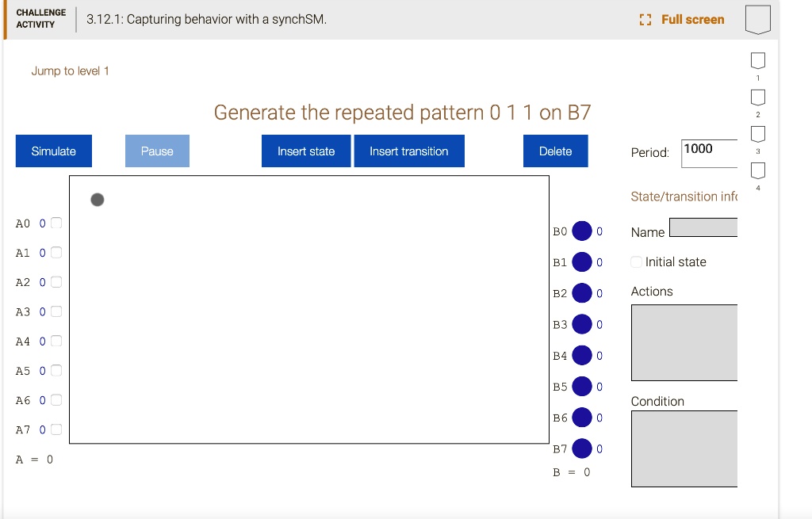The width and height of the screenshot is (812, 519).
Task: Toggle the A7 input checkbox
Action: [x=56, y=429]
